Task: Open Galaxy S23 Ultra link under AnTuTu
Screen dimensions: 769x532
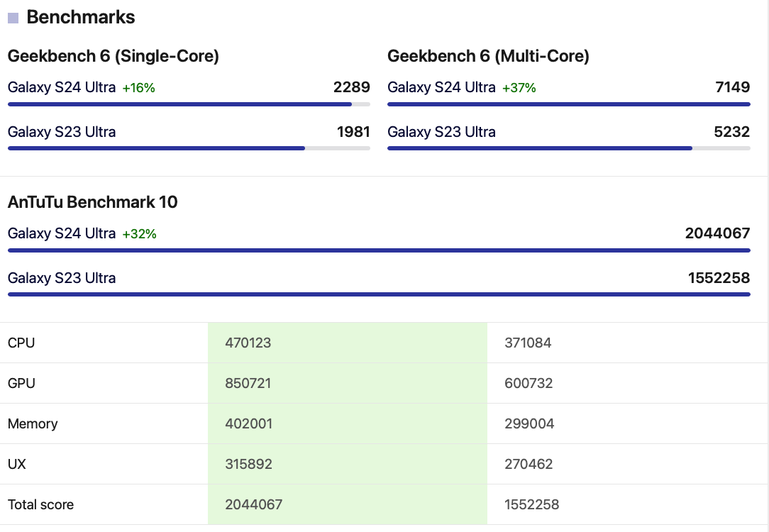Action: tap(62, 278)
